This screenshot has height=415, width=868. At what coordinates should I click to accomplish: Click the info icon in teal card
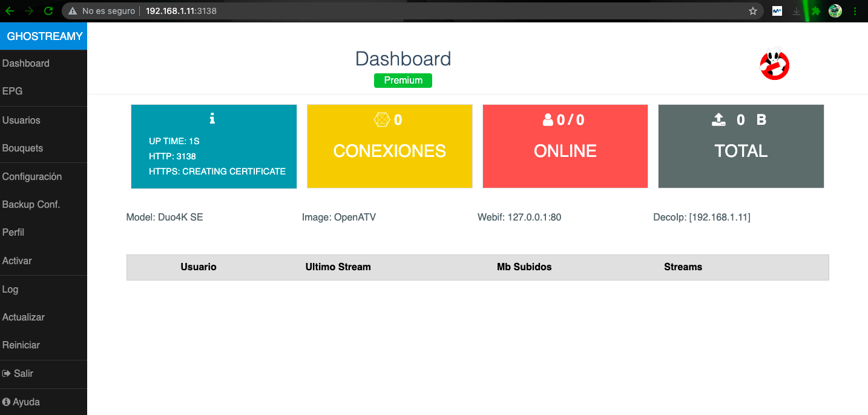(x=212, y=119)
